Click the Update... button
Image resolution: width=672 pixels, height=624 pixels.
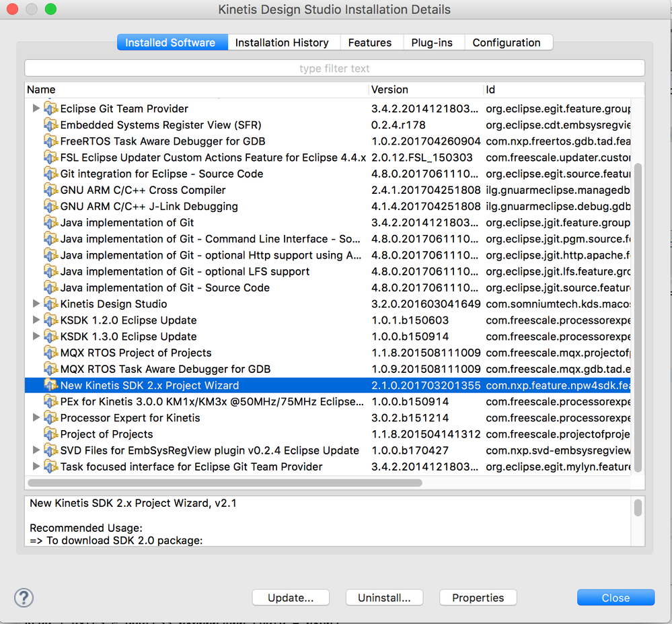pos(291,597)
